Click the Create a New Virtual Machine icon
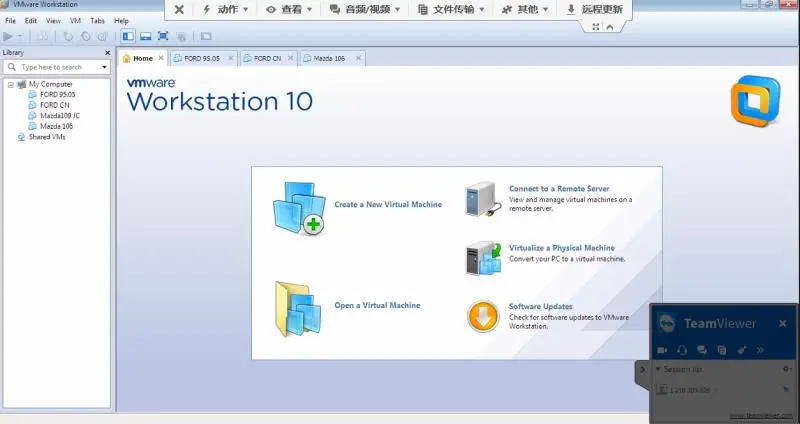 299,208
